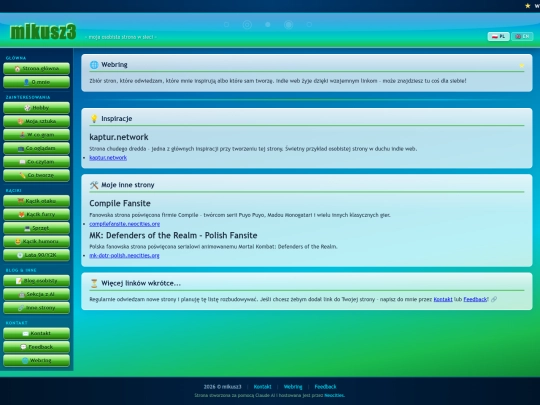Screen dimensions: 540x405
Task: Click the star icon in Webring header
Action: click(x=522, y=65)
